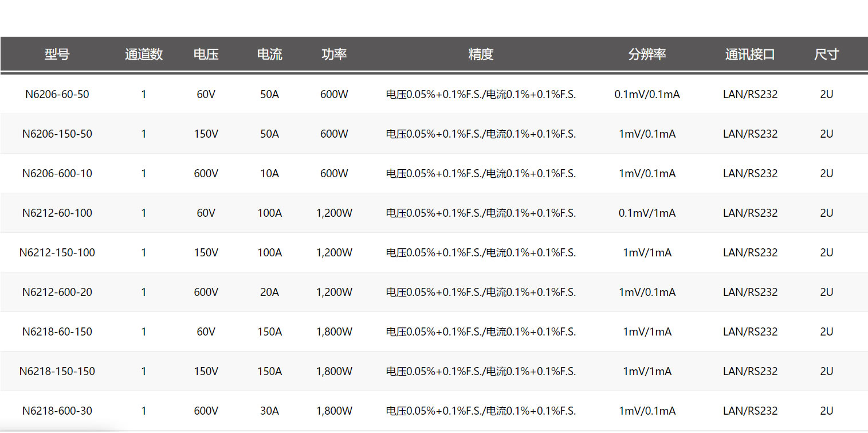Click LAN/RS232 in N6212-150-100 row
The width and height of the screenshot is (868, 433).
click(751, 252)
